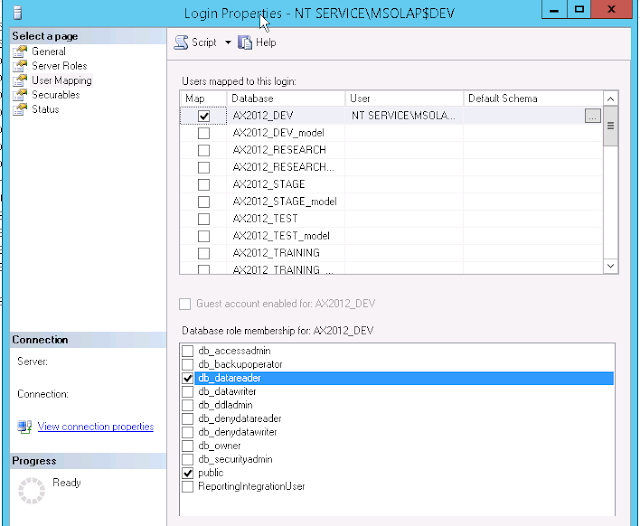This screenshot has width=640, height=526.
Task: Click the Status page icon
Action: (x=20, y=109)
